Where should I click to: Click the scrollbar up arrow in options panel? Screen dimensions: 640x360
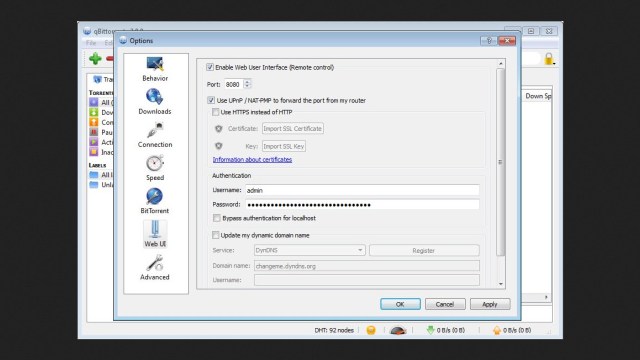[x=500, y=64]
